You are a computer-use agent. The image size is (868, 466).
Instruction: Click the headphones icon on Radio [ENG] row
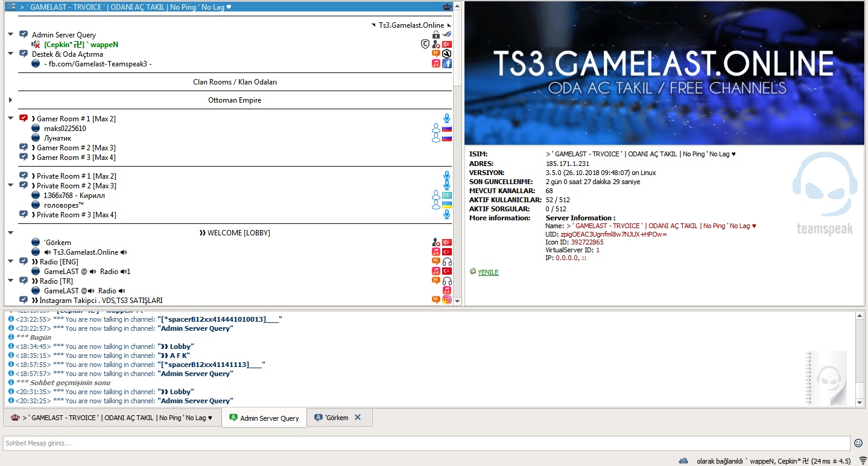pos(447,262)
